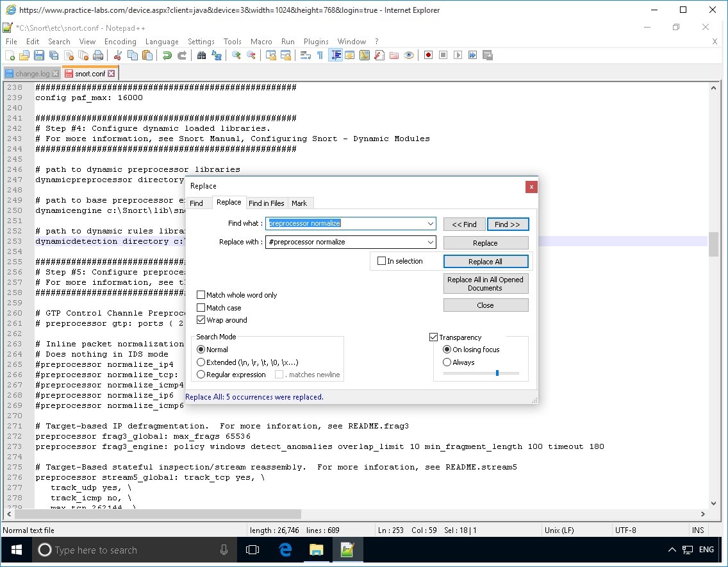The image size is (728, 567).
Task: Expand the Replace with dropdown list
Action: pos(431,242)
